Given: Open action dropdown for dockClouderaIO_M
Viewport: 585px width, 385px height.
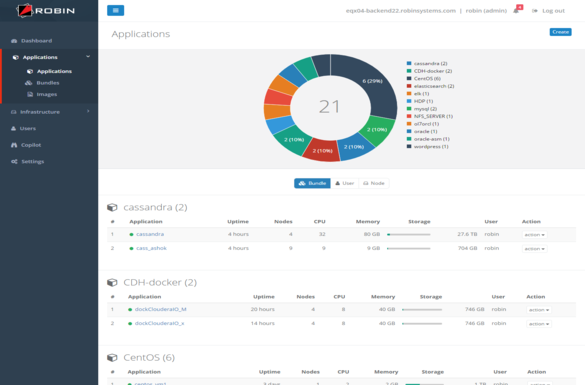Looking at the screenshot, I should 539,310.
